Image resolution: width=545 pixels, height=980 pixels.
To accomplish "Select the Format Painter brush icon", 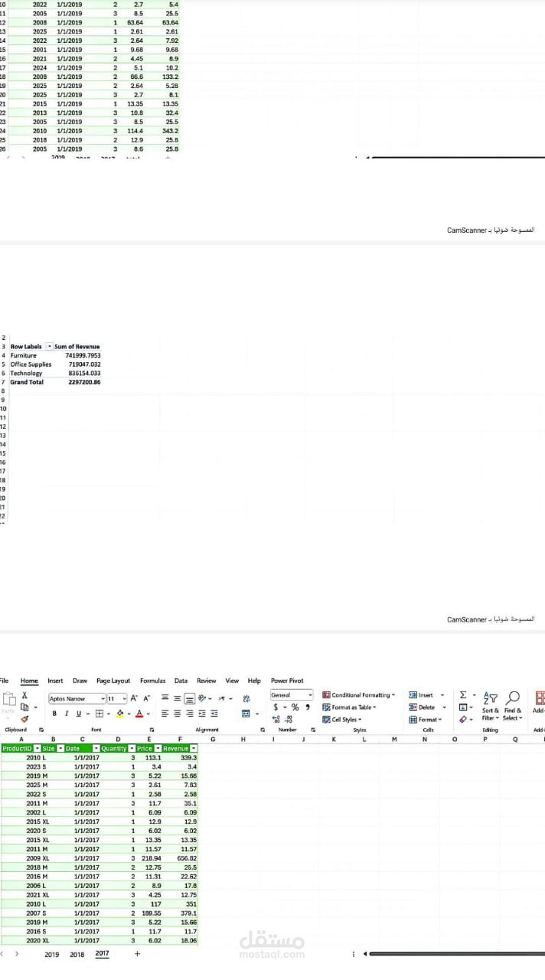I will (x=24, y=719).
